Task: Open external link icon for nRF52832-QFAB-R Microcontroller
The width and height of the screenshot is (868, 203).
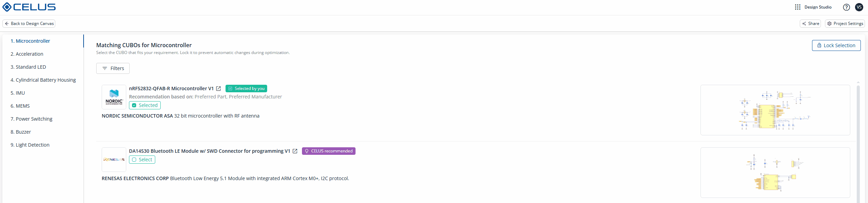Action: point(218,89)
